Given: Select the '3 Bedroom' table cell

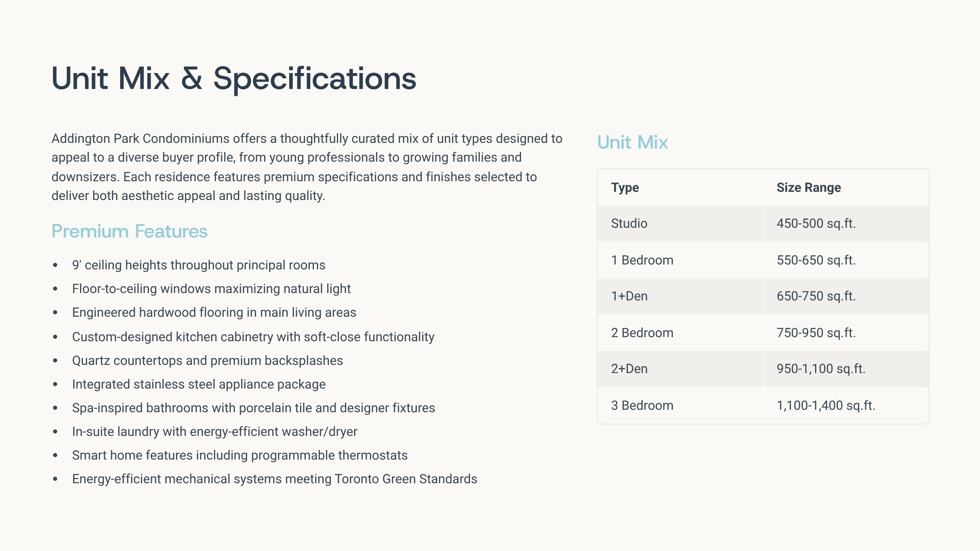Looking at the screenshot, I should pyautogui.click(x=642, y=406).
